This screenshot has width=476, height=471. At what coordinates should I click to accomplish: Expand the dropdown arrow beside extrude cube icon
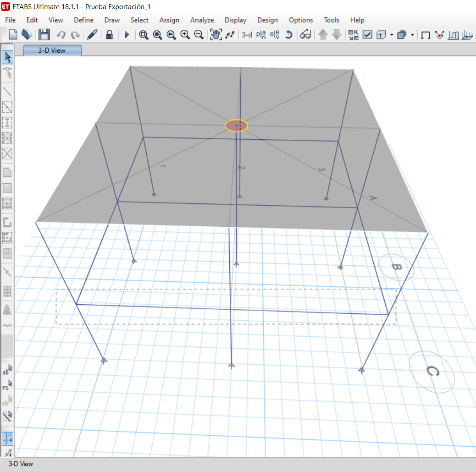tap(392, 35)
